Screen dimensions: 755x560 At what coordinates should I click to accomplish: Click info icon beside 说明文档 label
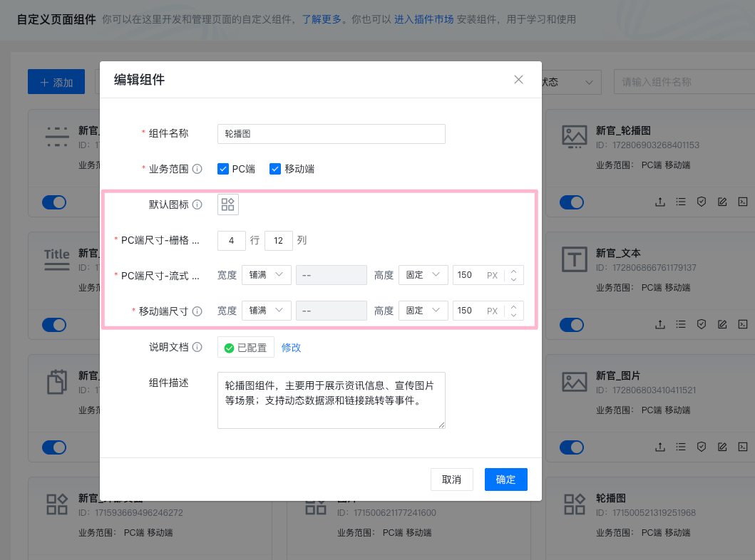(x=197, y=347)
